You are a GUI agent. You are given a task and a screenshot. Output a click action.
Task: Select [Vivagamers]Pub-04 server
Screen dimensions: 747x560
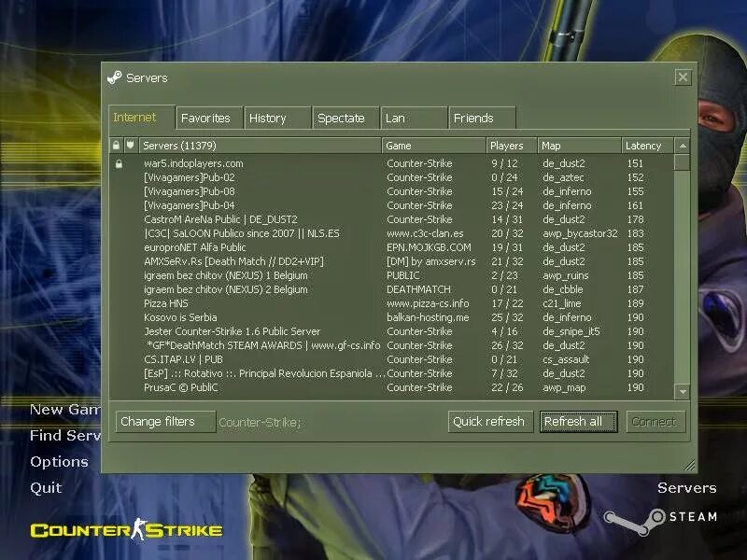click(391, 205)
